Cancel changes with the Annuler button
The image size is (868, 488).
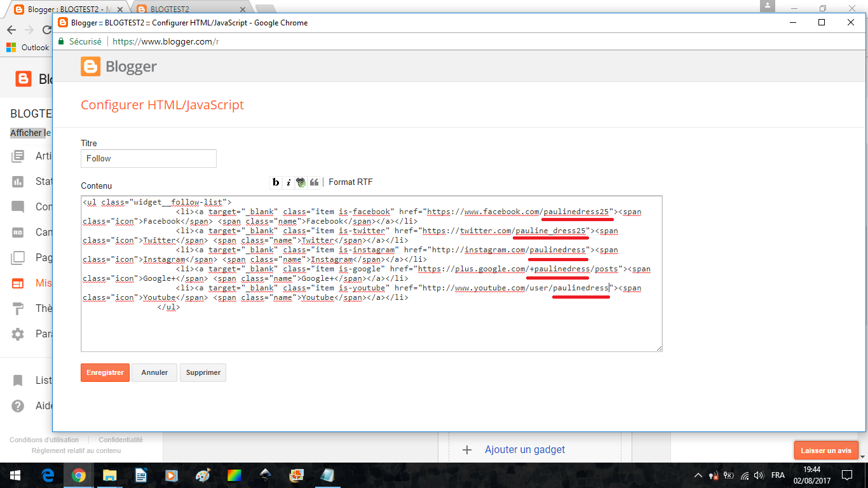(x=154, y=372)
